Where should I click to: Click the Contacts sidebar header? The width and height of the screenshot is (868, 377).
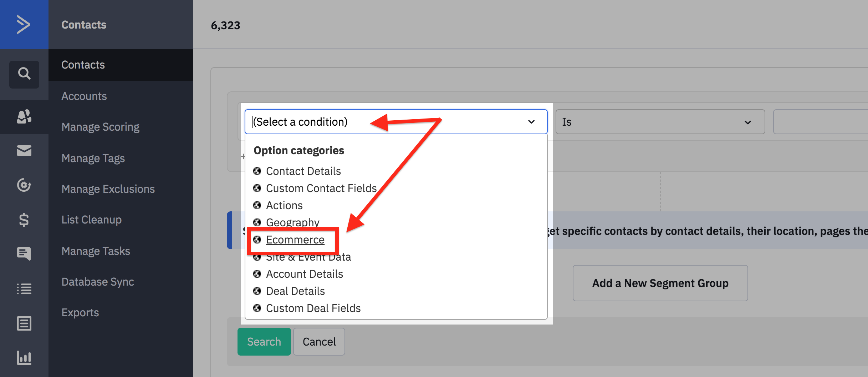(84, 25)
